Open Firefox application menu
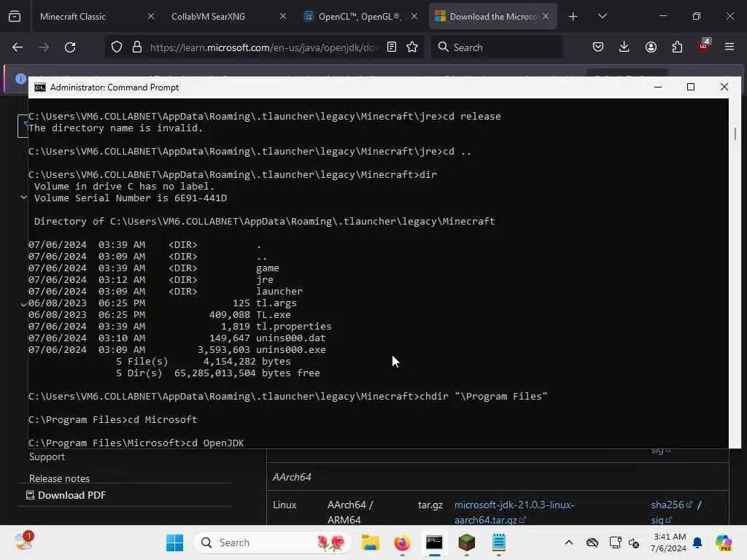Screen dimensions: 747x560 coord(729,47)
